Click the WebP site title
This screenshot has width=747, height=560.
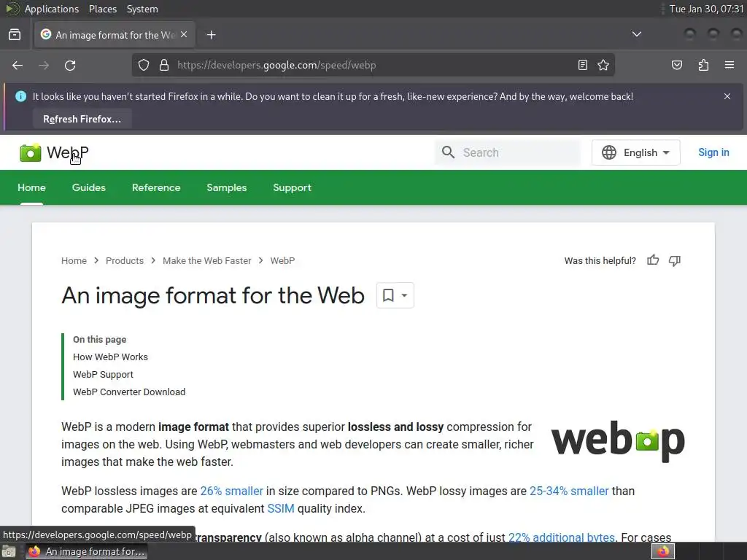(68, 152)
